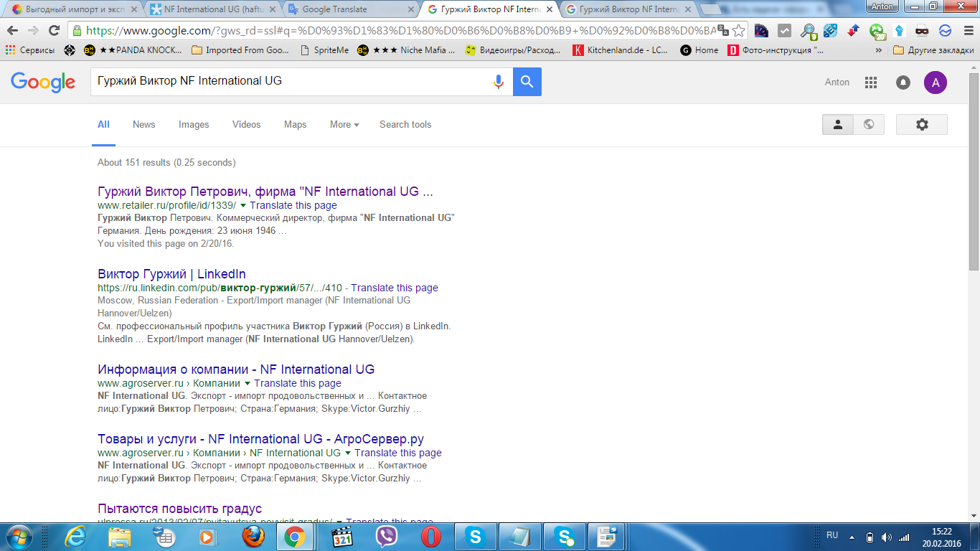
Task: Switch to the Google Translate browser tab
Action: coord(349,9)
